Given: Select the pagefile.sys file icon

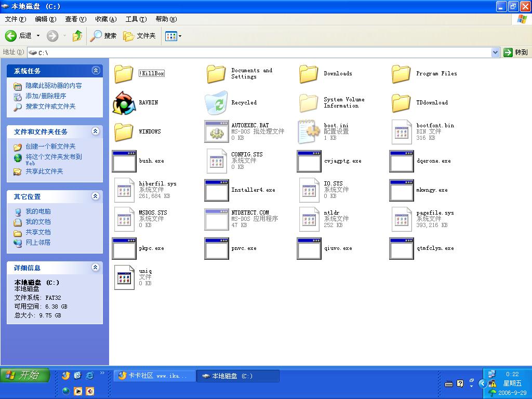Looking at the screenshot, I should pos(401,219).
